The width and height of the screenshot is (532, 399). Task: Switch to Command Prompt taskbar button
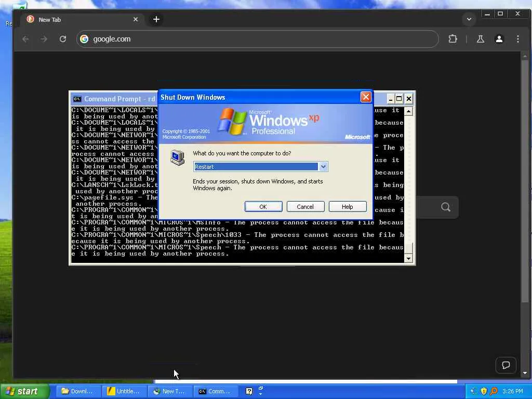pyautogui.click(x=217, y=392)
